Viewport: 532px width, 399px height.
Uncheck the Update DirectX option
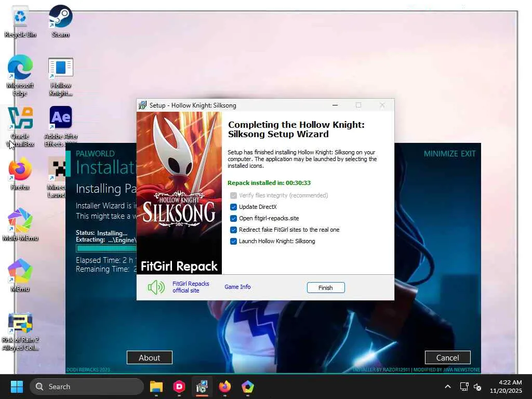pos(233,207)
